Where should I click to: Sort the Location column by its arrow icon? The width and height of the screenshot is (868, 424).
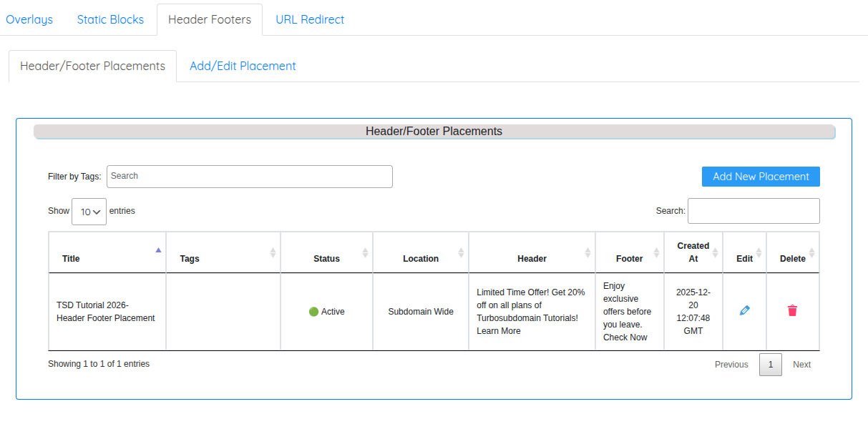coord(462,252)
